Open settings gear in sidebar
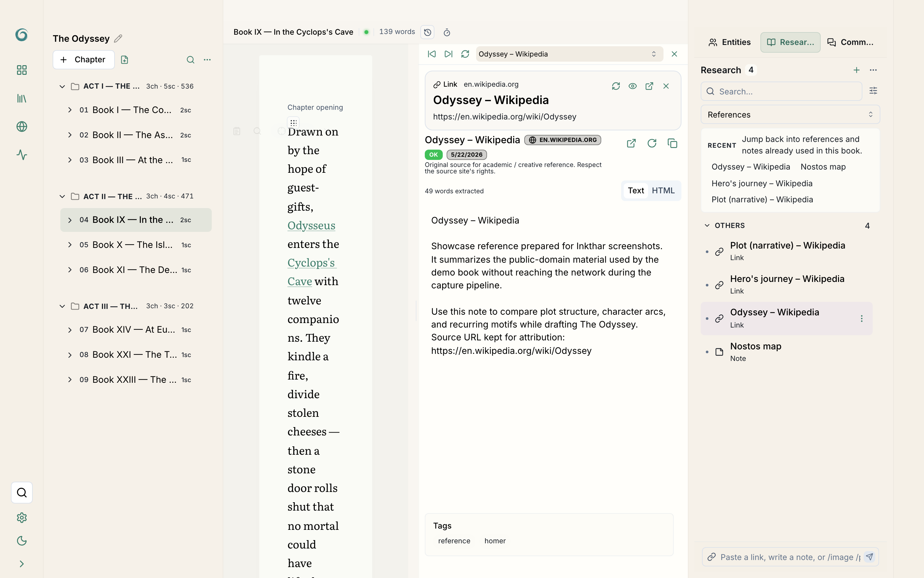The image size is (924, 578). pos(22,518)
